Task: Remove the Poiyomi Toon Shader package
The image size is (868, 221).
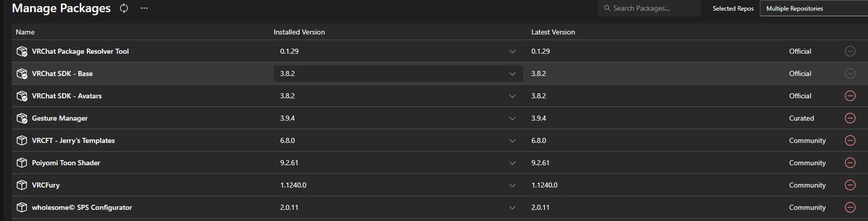Action: [x=850, y=163]
